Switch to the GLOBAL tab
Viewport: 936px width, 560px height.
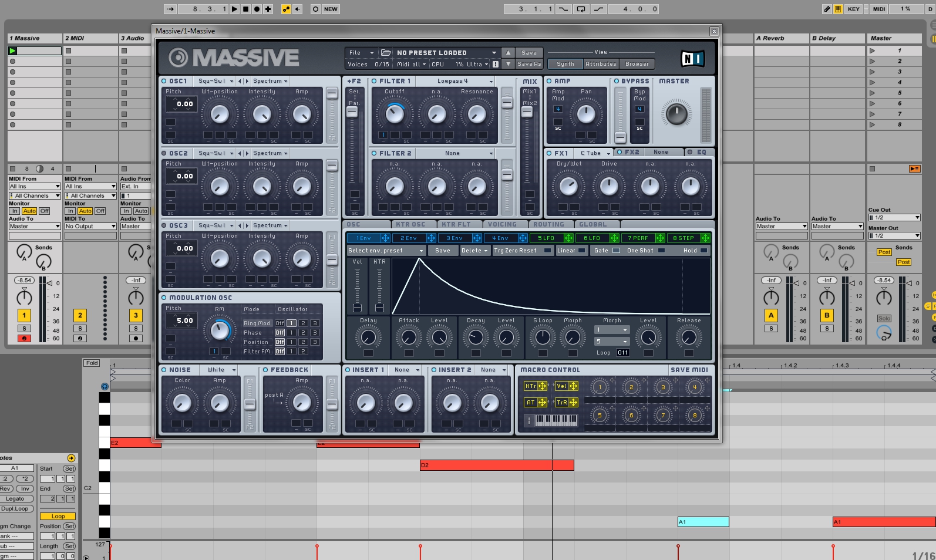[595, 224]
